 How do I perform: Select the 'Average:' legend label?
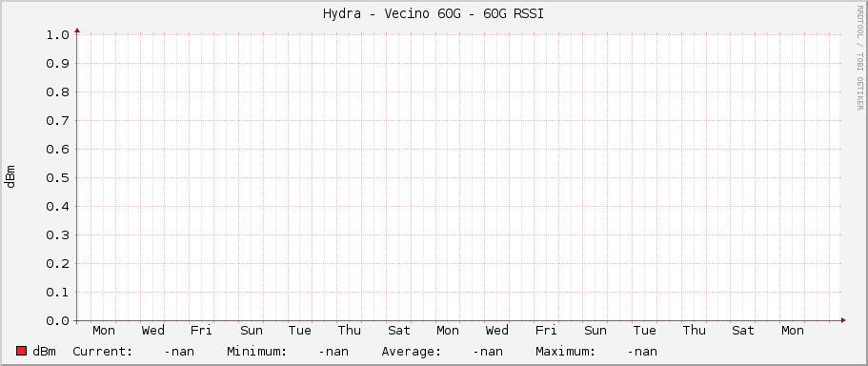(x=412, y=352)
